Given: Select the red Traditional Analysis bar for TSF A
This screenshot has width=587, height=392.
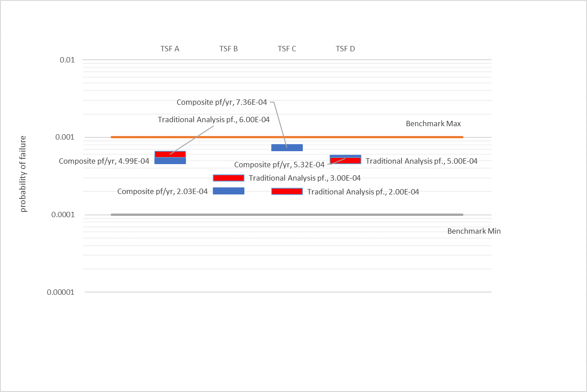Looking at the screenshot, I should coord(170,153).
